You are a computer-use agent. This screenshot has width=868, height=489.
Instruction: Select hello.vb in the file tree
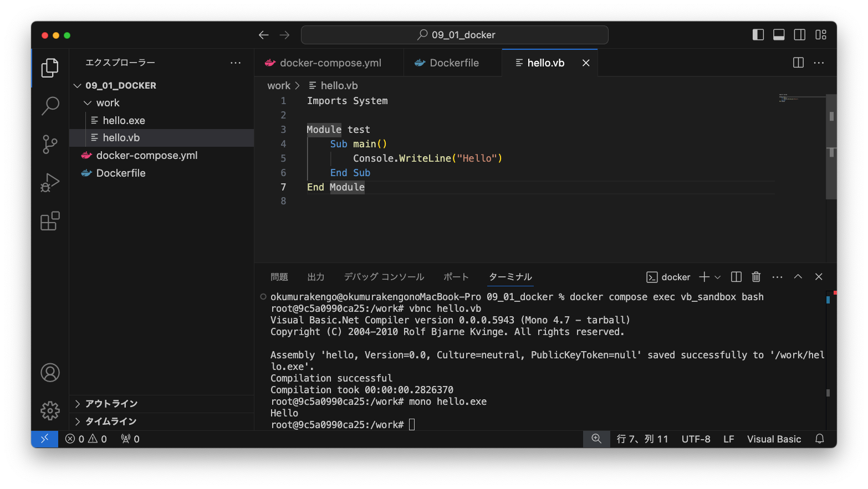coord(161,138)
